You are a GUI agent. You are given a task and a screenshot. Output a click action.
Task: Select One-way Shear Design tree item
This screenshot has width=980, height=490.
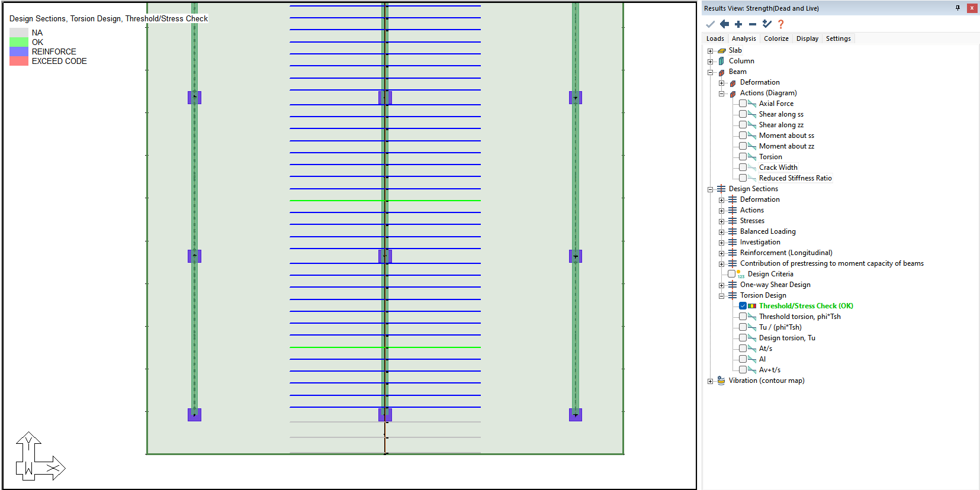(775, 285)
